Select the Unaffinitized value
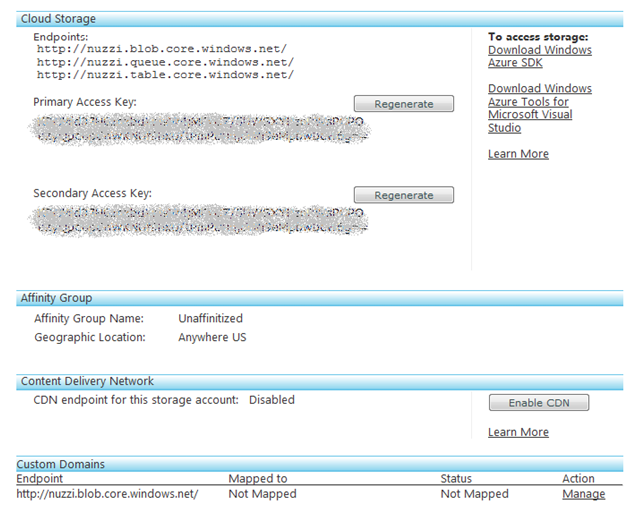Image resolution: width=629 pixels, height=506 pixels. pyautogui.click(x=211, y=318)
